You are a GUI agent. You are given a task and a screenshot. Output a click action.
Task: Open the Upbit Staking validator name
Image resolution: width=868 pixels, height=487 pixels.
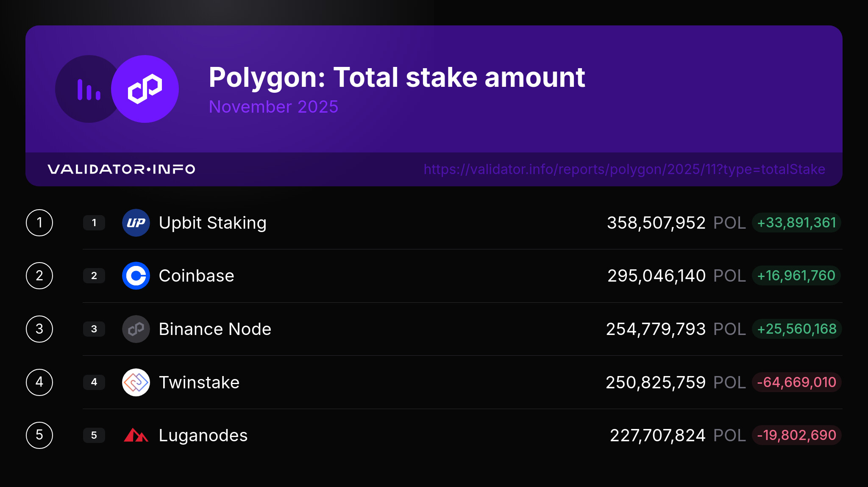tap(212, 223)
